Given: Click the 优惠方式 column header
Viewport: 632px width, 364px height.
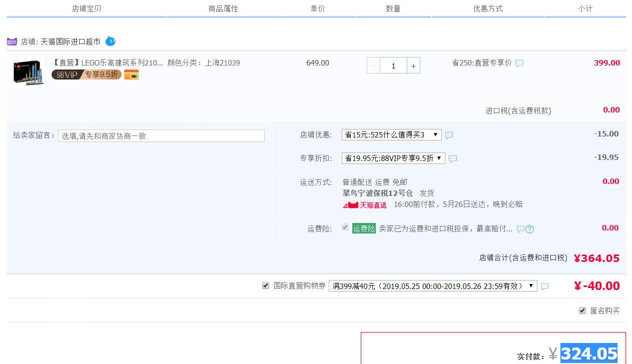Looking at the screenshot, I should tap(488, 8).
